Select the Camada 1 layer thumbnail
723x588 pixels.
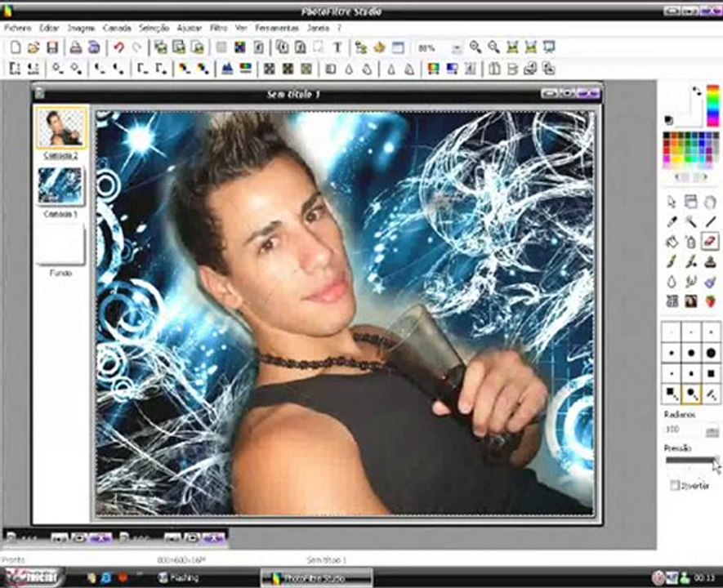[61, 187]
